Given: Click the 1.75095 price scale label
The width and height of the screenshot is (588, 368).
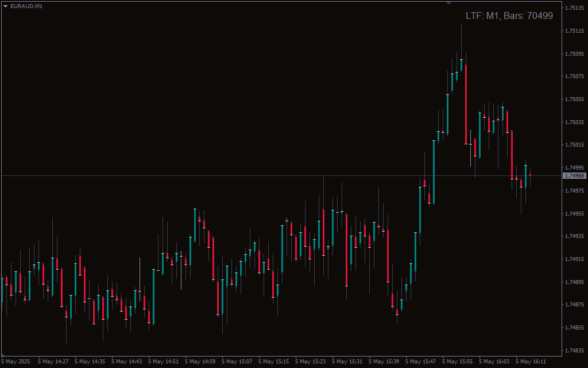Looking at the screenshot, I should [575, 53].
